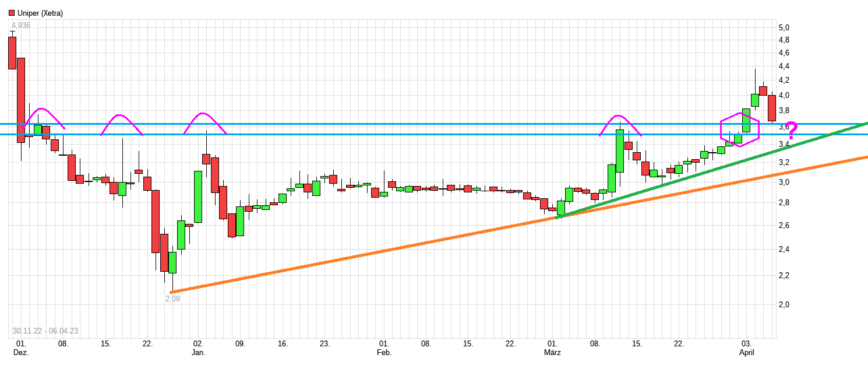The width and height of the screenshot is (868, 365).
Task: Click the Uniper (Xetra) legend label
Action: (40, 13)
